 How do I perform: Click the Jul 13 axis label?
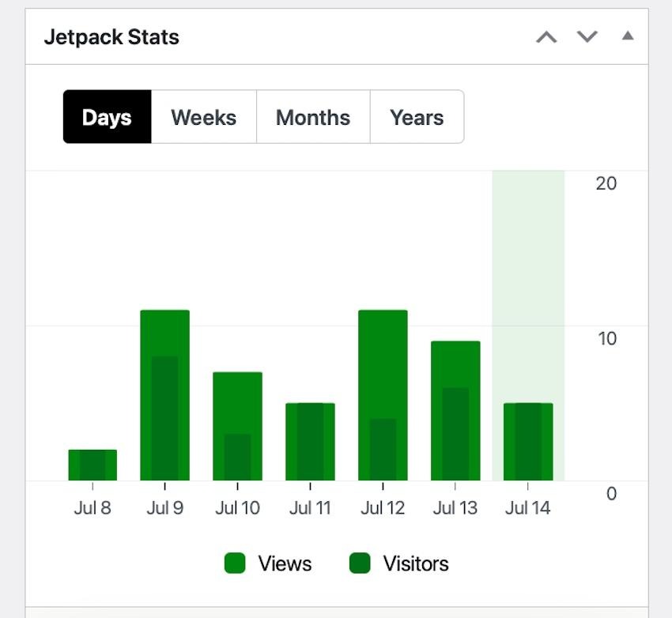(x=455, y=508)
